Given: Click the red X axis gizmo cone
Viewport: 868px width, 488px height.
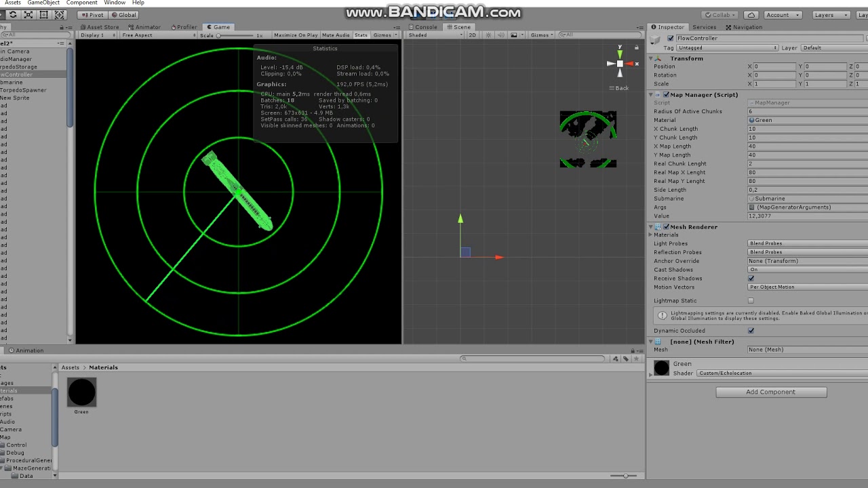Looking at the screenshot, I should coord(629,64).
